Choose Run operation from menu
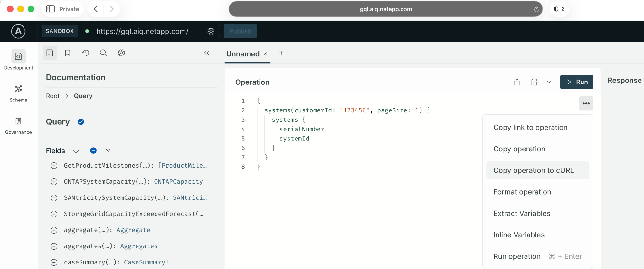Screen dimensions: 644x269 pos(538,256)
